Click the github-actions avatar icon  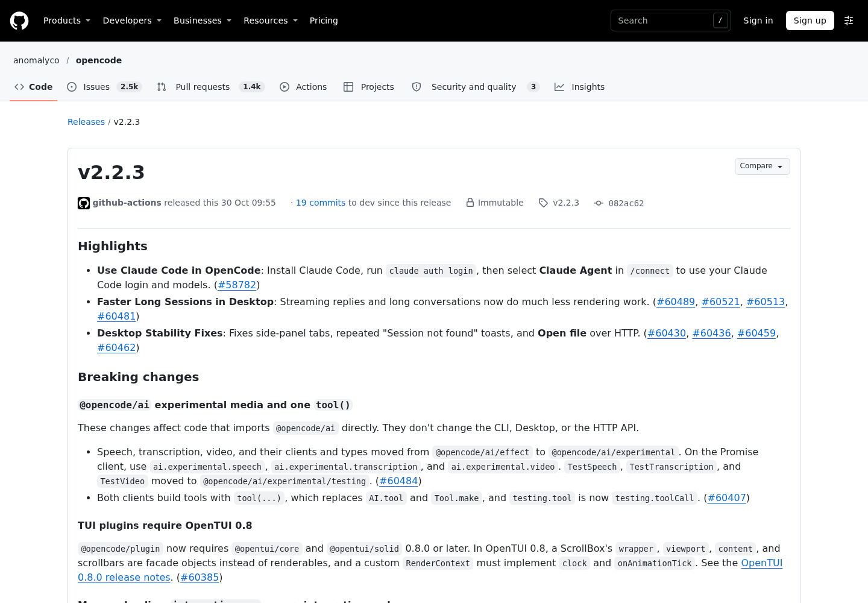click(x=84, y=203)
